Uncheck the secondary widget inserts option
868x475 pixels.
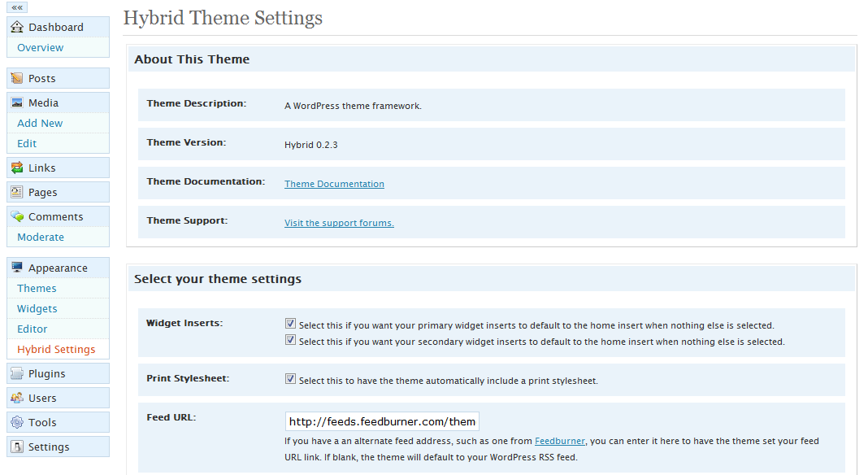290,339
